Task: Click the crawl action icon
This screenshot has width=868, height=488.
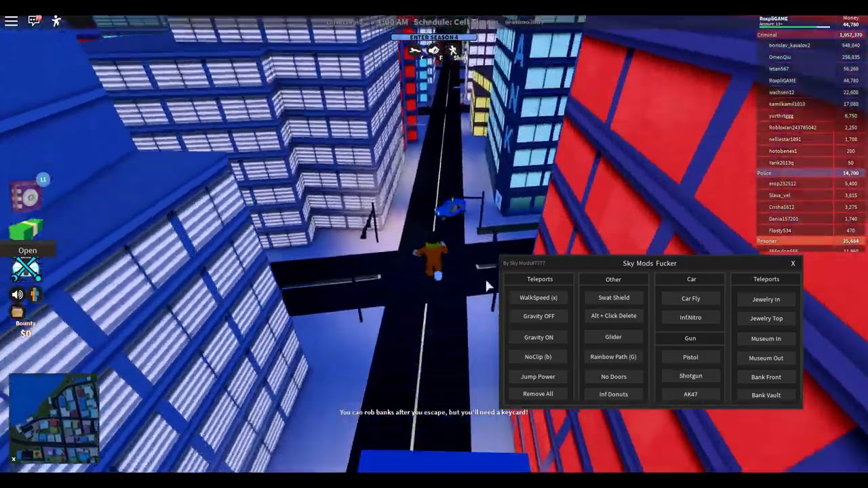Action: (x=415, y=51)
